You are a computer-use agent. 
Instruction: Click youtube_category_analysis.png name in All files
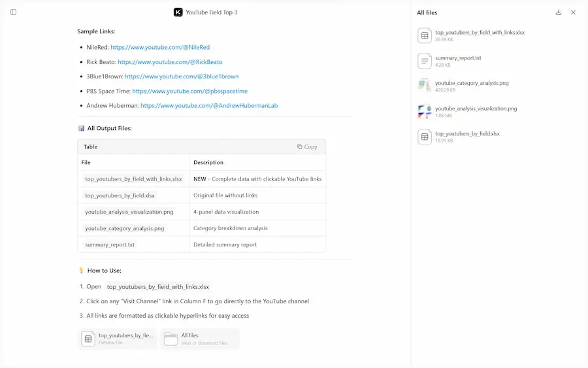click(x=472, y=83)
